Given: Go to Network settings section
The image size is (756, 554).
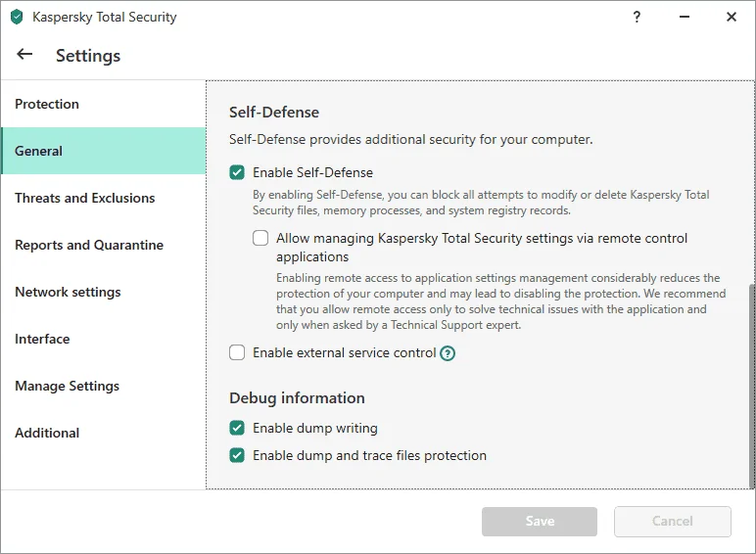Looking at the screenshot, I should click(x=103, y=292).
